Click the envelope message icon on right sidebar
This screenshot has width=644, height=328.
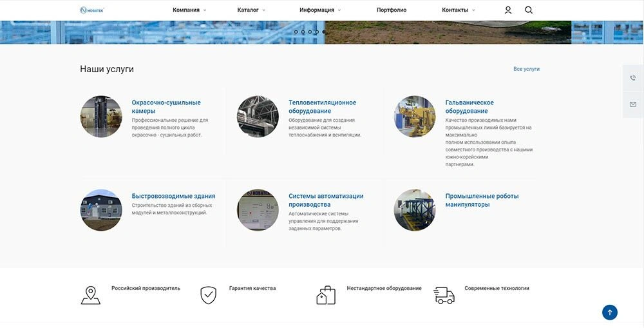click(x=633, y=104)
